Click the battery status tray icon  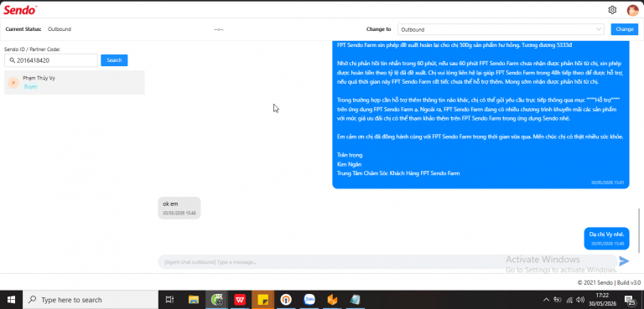pyautogui.click(x=558, y=300)
